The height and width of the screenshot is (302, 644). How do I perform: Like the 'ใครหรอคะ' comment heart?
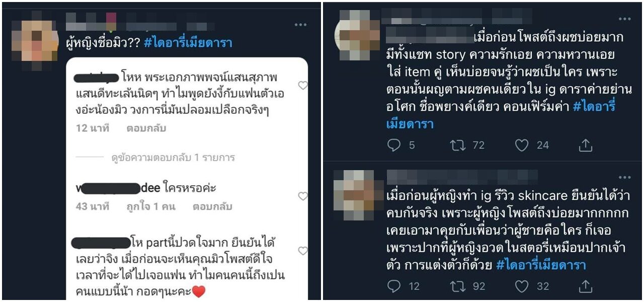click(x=302, y=196)
